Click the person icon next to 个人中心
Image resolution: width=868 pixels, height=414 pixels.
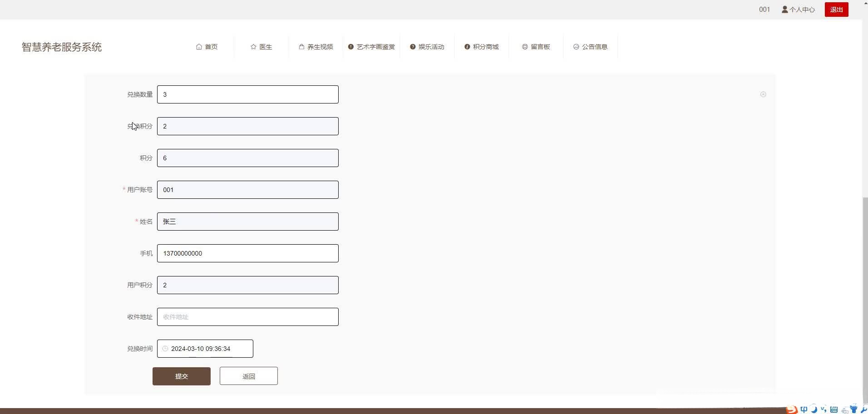pos(784,9)
